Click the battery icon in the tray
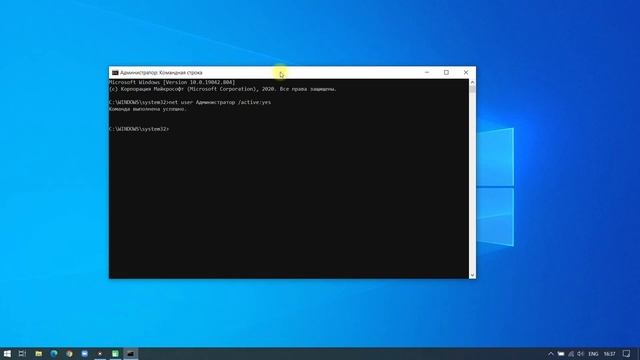The image size is (640, 360). (561, 354)
